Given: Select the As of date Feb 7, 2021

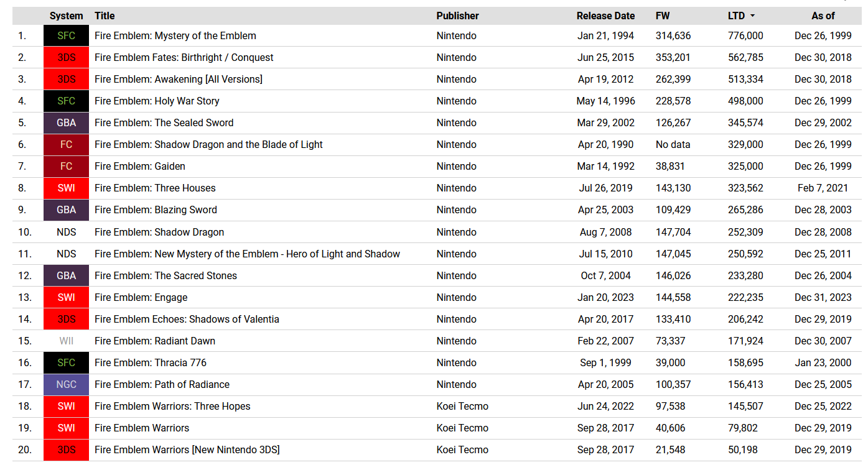Looking at the screenshot, I should coord(823,188).
